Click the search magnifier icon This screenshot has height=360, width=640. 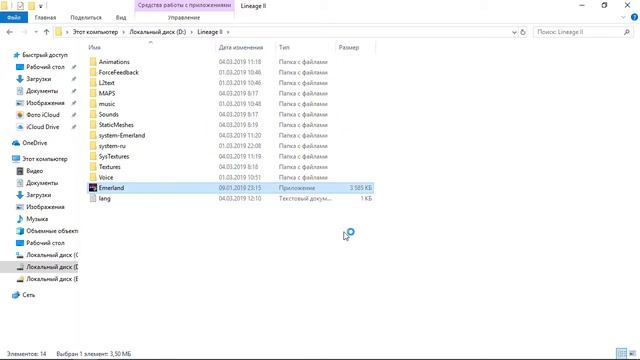627,32
